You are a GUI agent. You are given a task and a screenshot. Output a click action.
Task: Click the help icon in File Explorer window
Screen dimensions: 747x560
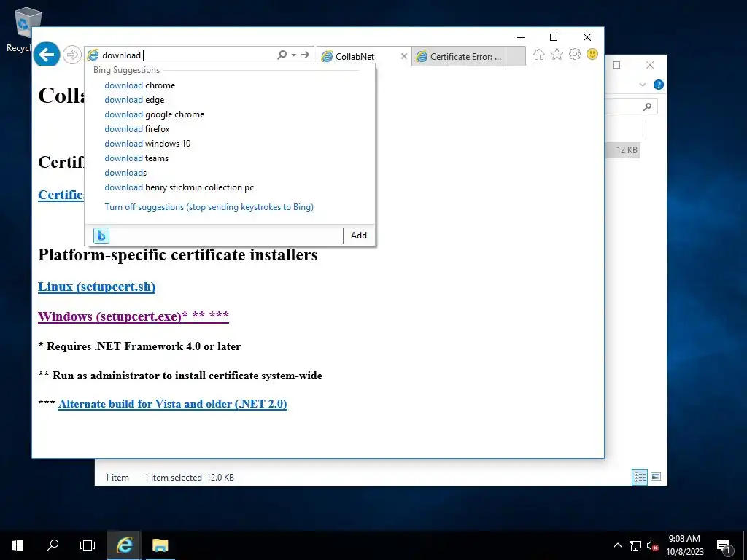(x=659, y=85)
